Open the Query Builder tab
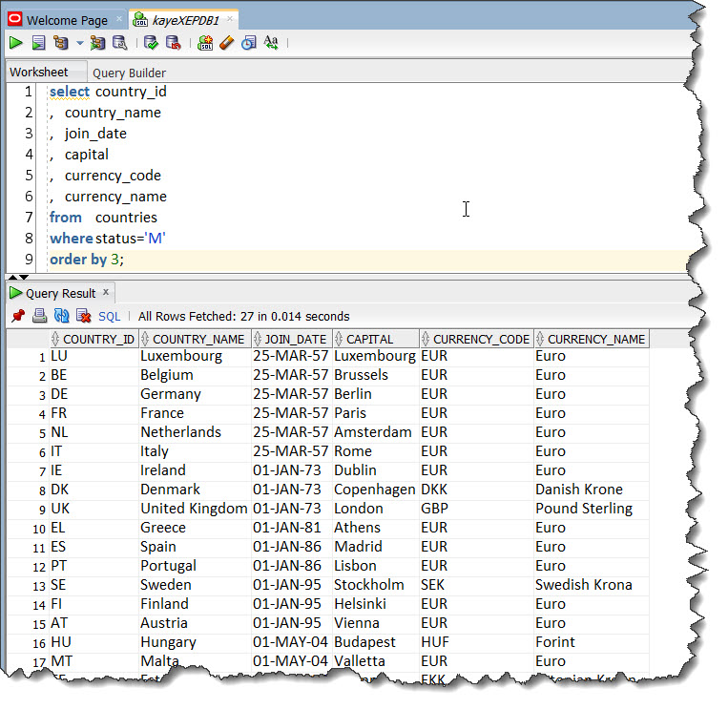The width and height of the screenshot is (728, 709). tap(129, 73)
